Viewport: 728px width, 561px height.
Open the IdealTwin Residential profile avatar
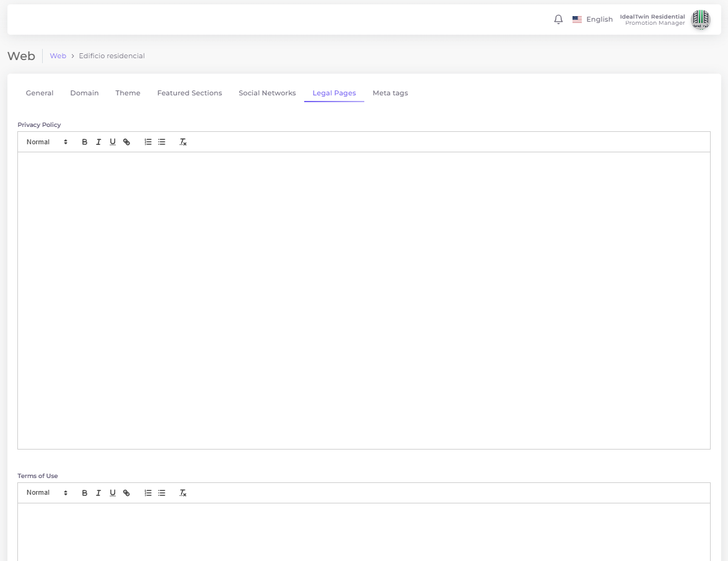(700, 19)
